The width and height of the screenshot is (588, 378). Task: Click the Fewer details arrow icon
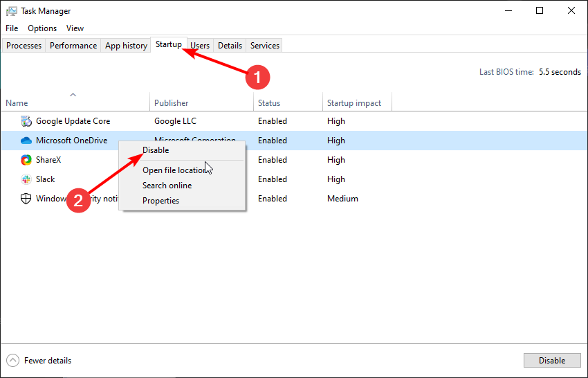pos(12,361)
